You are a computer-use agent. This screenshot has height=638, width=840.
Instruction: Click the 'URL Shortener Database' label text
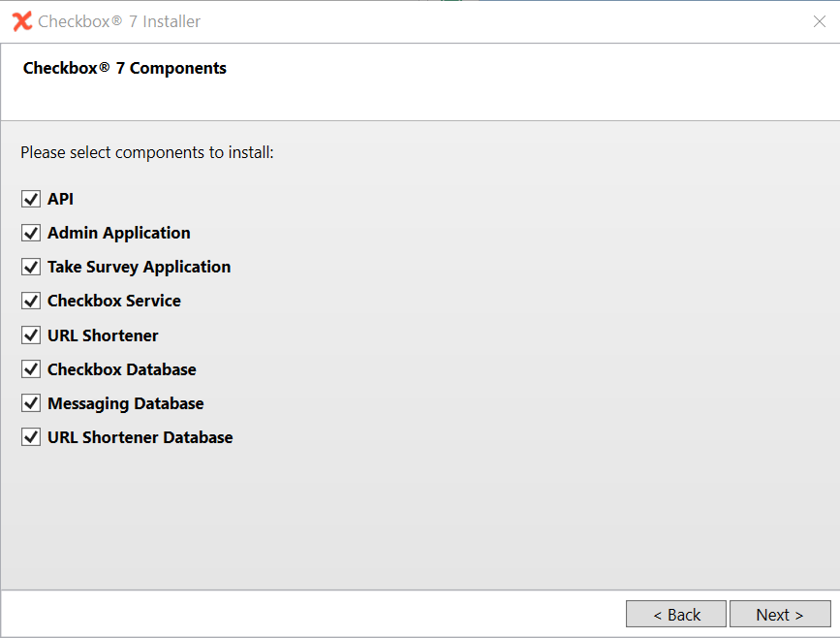click(140, 437)
